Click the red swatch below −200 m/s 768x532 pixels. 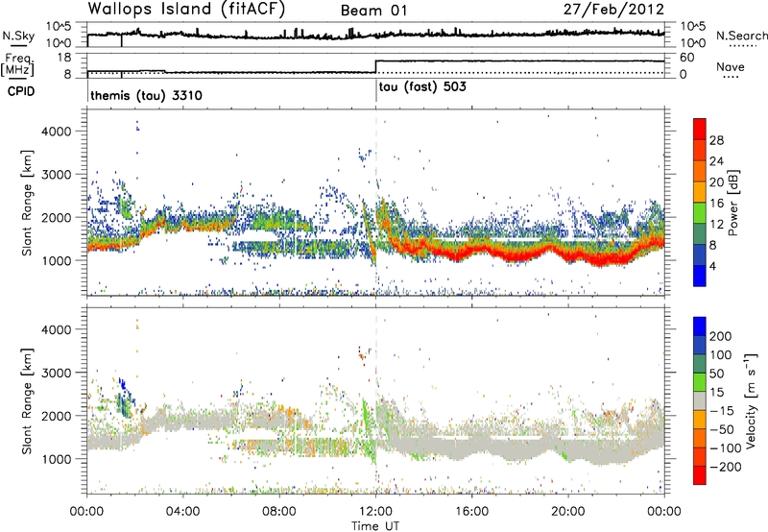(700, 475)
